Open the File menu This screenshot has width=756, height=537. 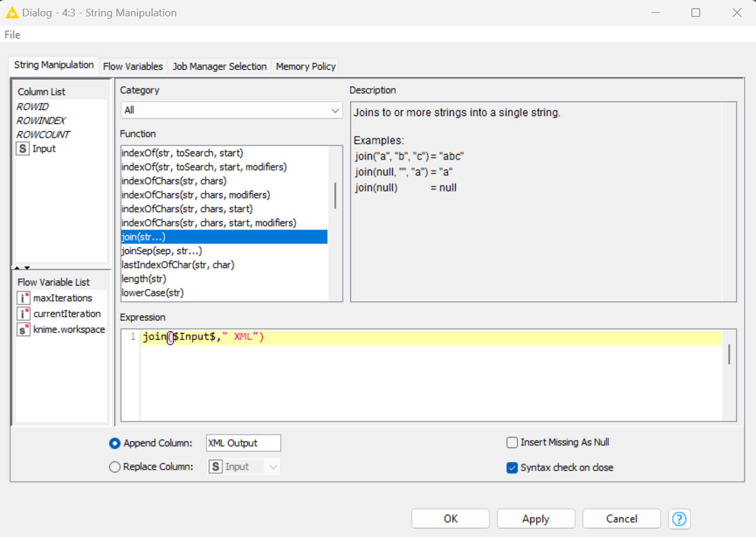coord(12,34)
